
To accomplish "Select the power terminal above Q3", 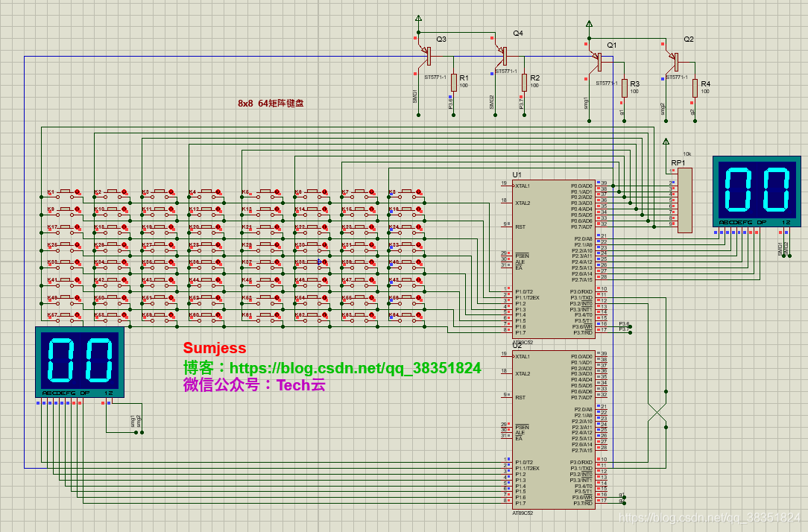I will pyautogui.click(x=418, y=19).
